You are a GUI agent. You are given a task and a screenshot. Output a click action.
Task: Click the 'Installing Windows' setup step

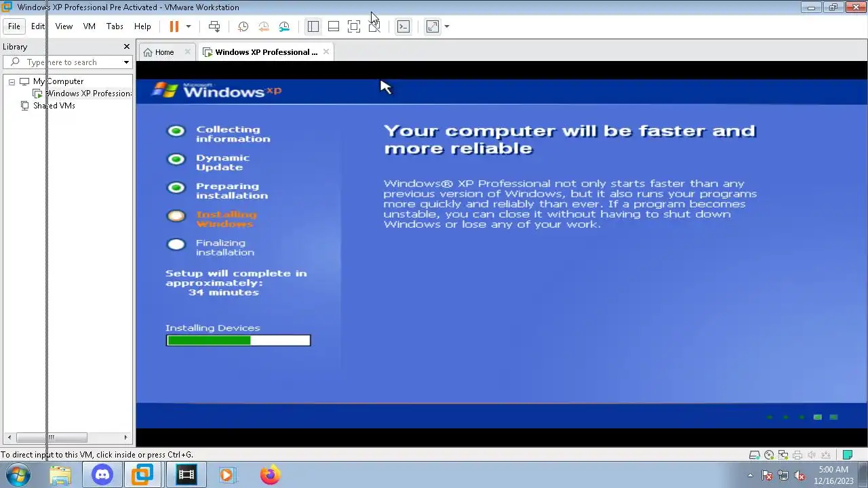(x=226, y=219)
